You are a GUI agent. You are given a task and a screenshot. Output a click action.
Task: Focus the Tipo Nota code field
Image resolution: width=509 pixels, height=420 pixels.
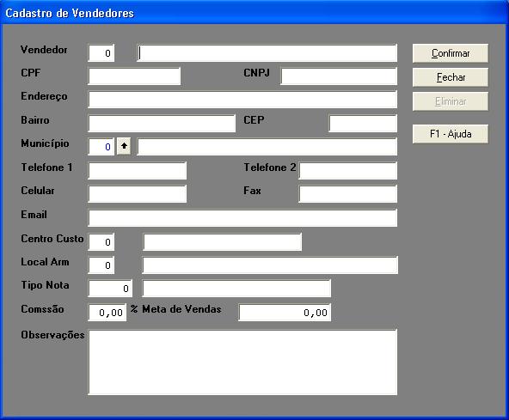(110, 289)
